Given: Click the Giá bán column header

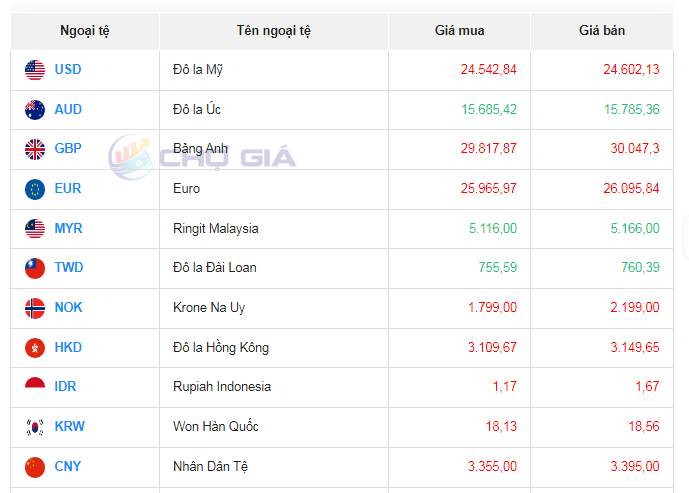Looking at the screenshot, I should coord(601,31).
